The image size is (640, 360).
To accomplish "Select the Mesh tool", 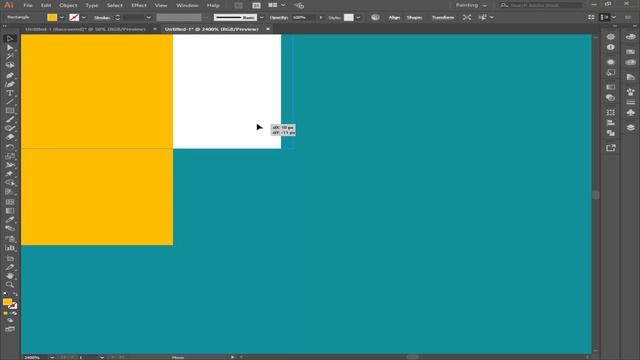I will pos(10,202).
